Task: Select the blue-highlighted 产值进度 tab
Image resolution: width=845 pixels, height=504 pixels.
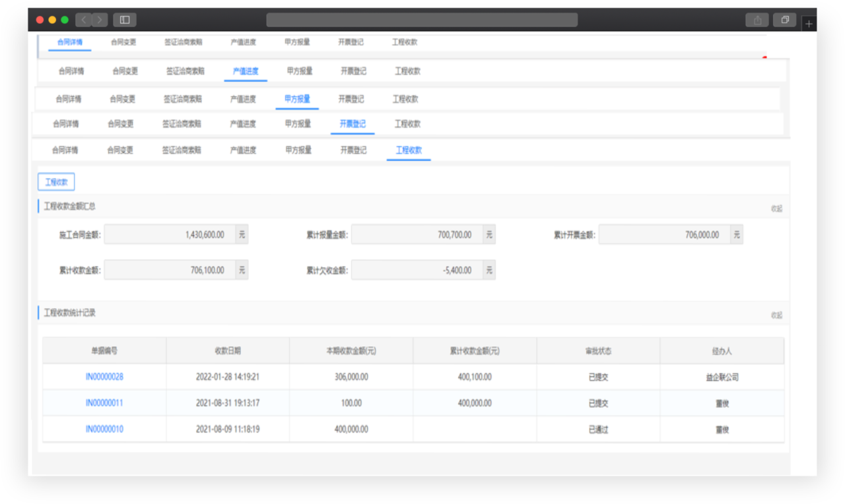Action: (x=246, y=71)
